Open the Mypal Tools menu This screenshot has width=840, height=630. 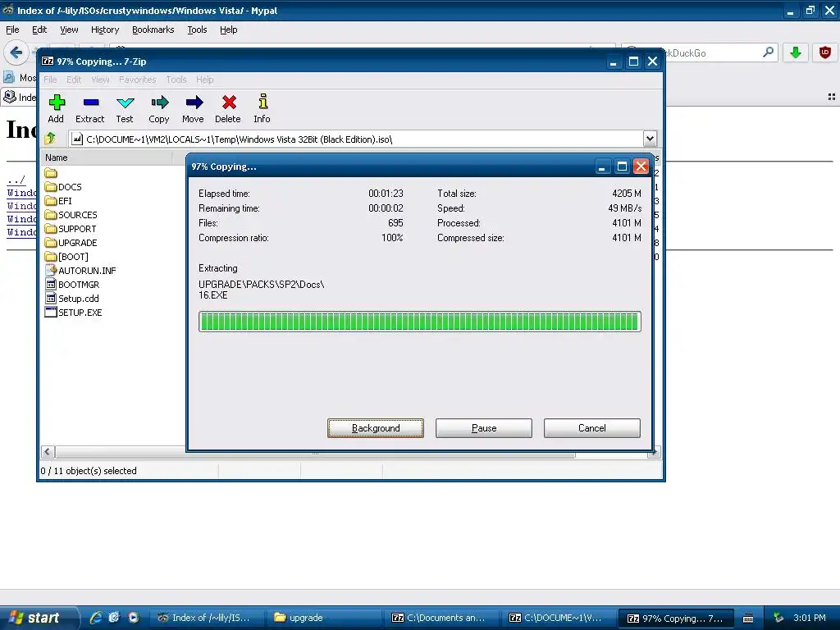pyautogui.click(x=197, y=30)
